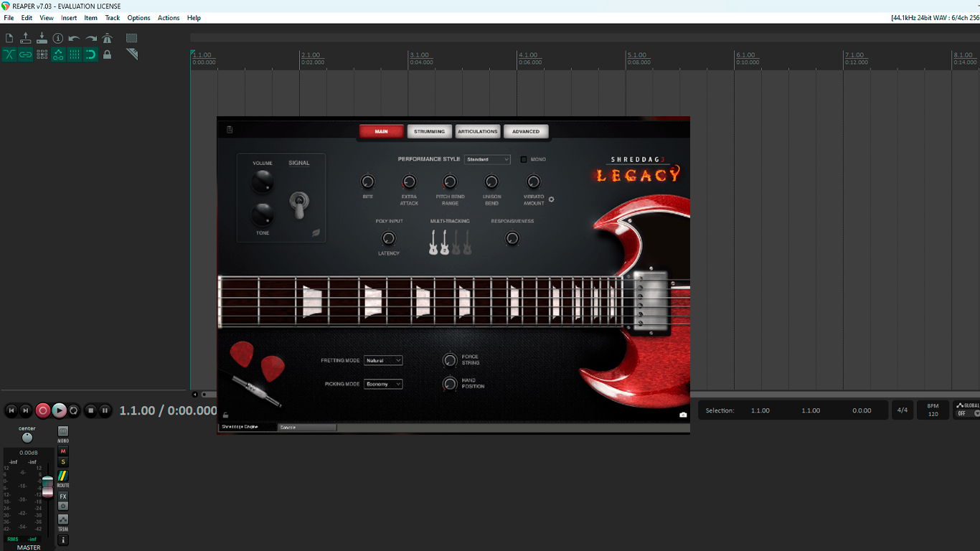Open Fretting Mode Natural dropdown
This screenshot has height=551, width=980.
point(383,360)
